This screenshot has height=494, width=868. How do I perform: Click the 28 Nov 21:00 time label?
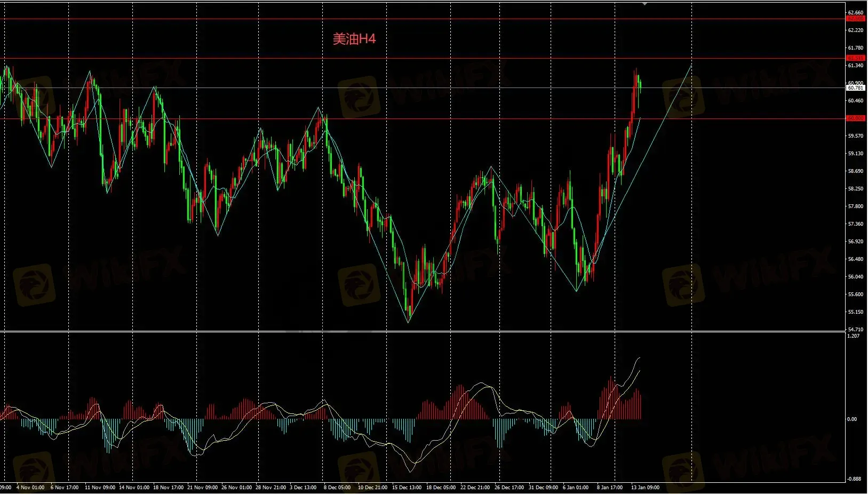coord(270,488)
